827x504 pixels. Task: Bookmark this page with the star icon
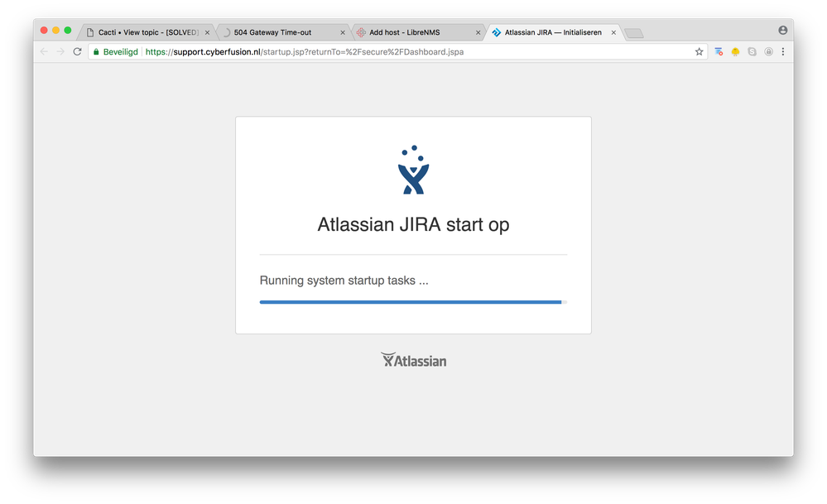(x=699, y=51)
